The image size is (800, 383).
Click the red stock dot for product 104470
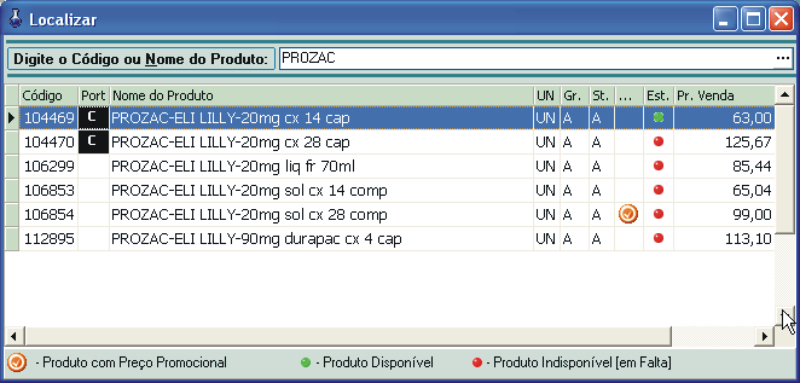[x=659, y=142]
